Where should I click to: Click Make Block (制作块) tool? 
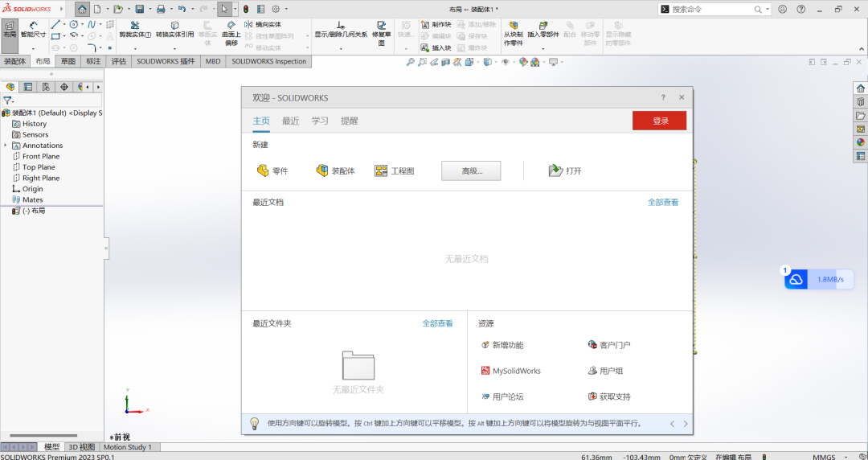[436, 24]
